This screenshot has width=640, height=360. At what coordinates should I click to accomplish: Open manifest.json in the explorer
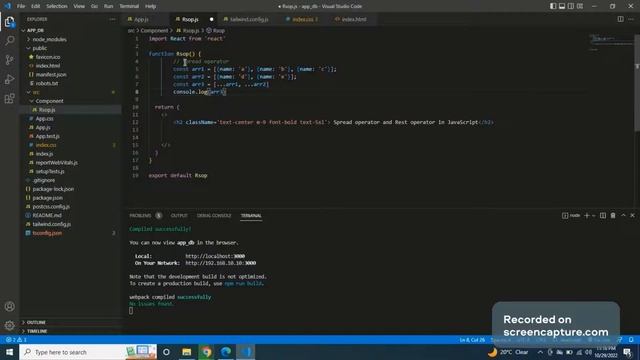click(51, 75)
